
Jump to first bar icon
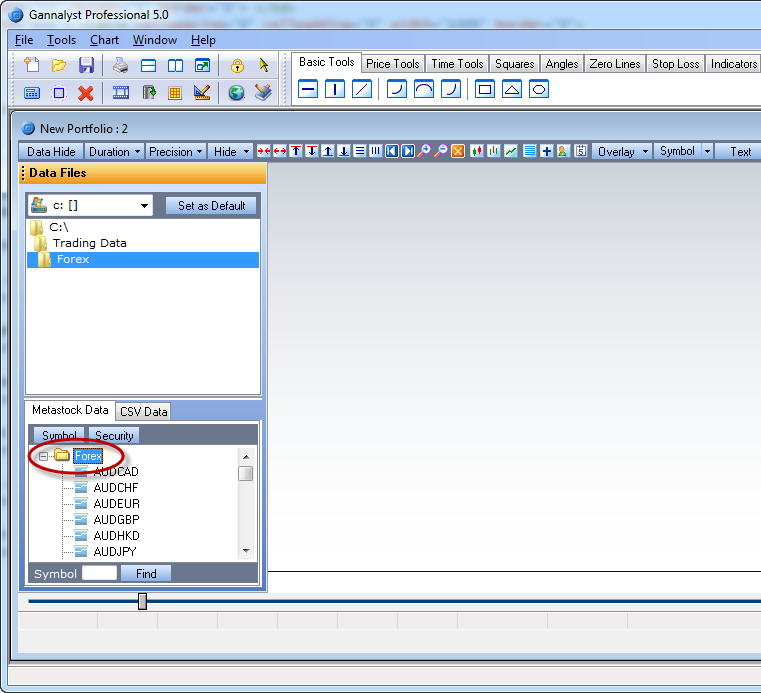(392, 151)
